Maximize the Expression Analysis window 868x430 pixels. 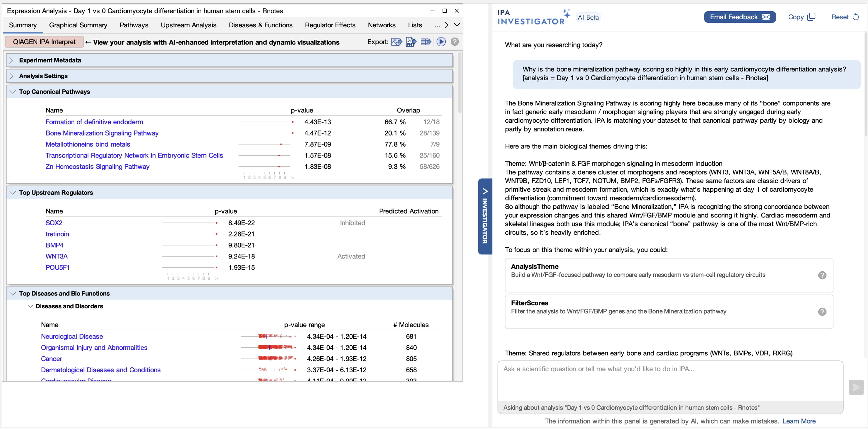click(x=444, y=11)
